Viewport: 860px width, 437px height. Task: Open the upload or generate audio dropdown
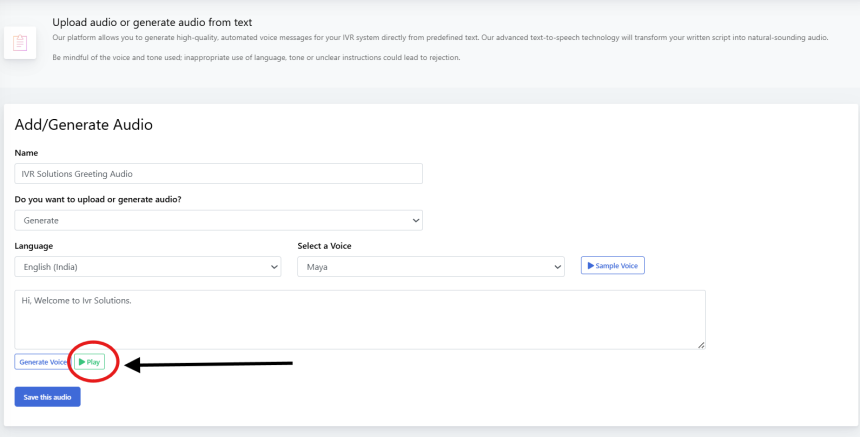pyautogui.click(x=218, y=220)
